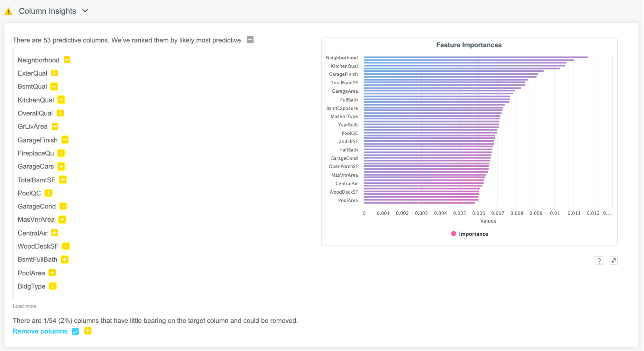Click the plus icon beside PoolQC
The width and height of the screenshot is (644, 351).
(48, 193)
